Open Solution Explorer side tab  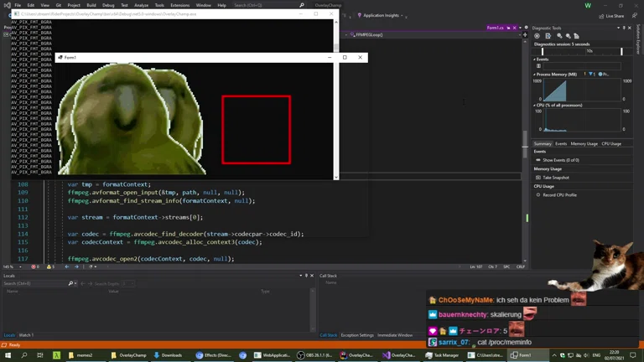click(638, 39)
